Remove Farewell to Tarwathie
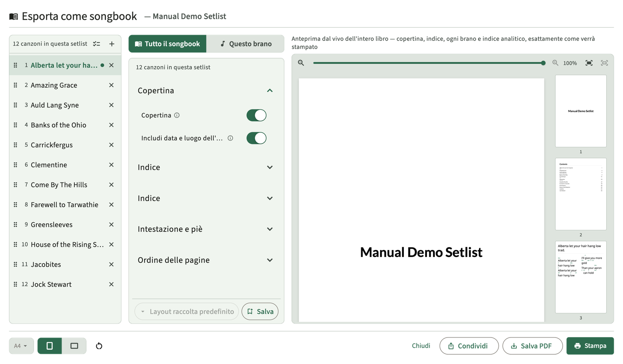Screen dimensions: 623x364 [111, 205]
